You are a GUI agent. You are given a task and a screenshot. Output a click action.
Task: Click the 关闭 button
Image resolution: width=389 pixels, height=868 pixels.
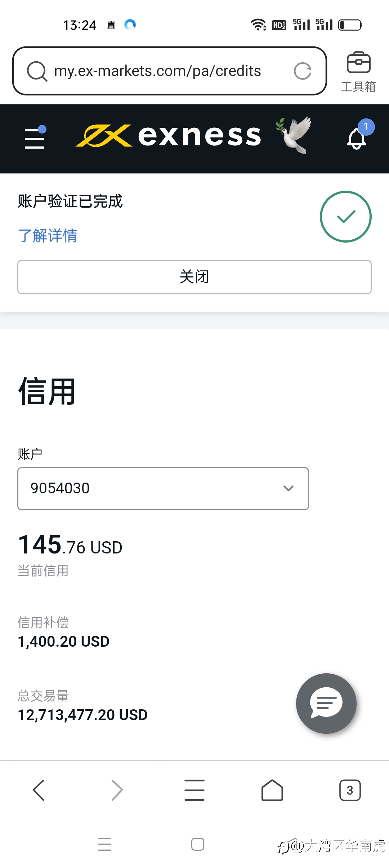[x=194, y=277]
